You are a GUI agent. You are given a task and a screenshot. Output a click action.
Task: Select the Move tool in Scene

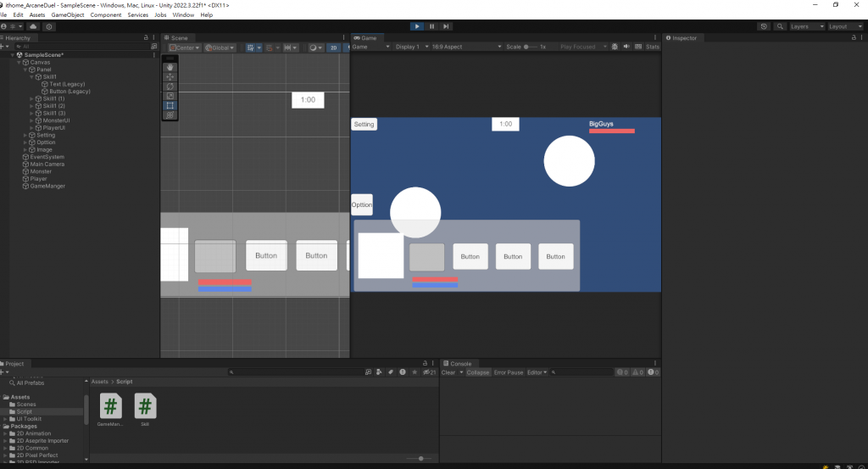170,76
